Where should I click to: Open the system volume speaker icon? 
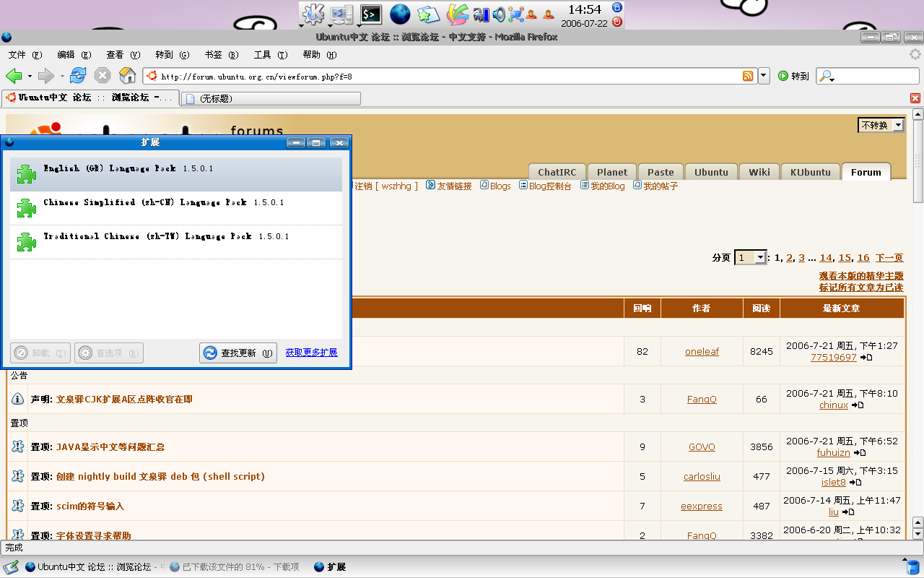[500, 14]
